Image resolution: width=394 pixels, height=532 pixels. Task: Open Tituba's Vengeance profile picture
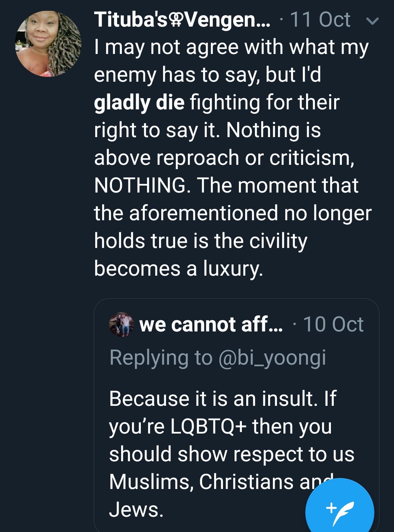point(48,44)
